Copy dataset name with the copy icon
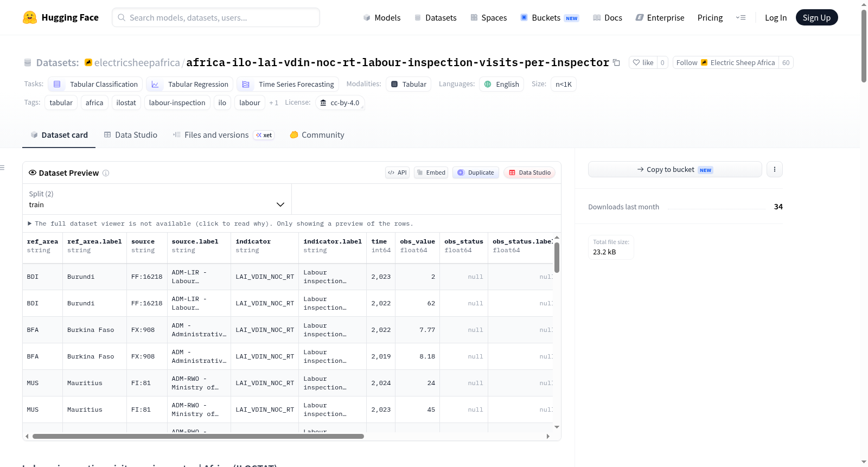The width and height of the screenshot is (868, 467). 616,62
